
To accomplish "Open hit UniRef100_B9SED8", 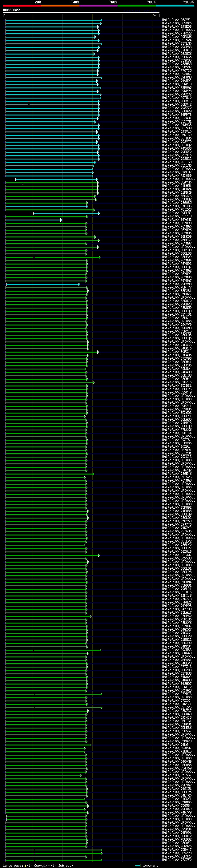I will 176,26.
